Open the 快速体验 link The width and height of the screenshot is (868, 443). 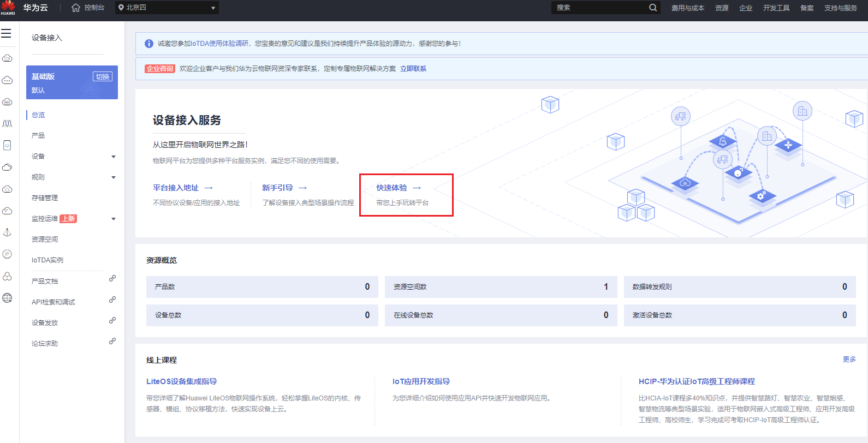(399, 188)
